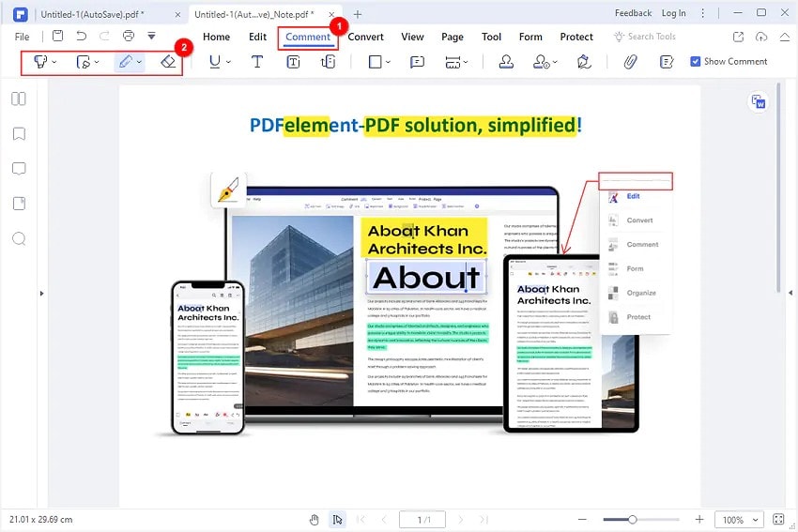This screenshot has width=798, height=532.
Task: Open the Stamp tool
Action: [x=506, y=62]
